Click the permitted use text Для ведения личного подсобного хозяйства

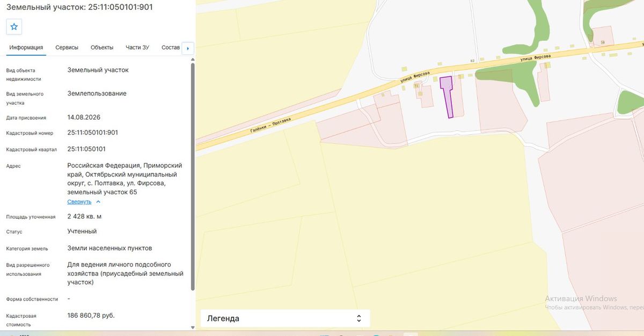pyautogui.click(x=126, y=273)
